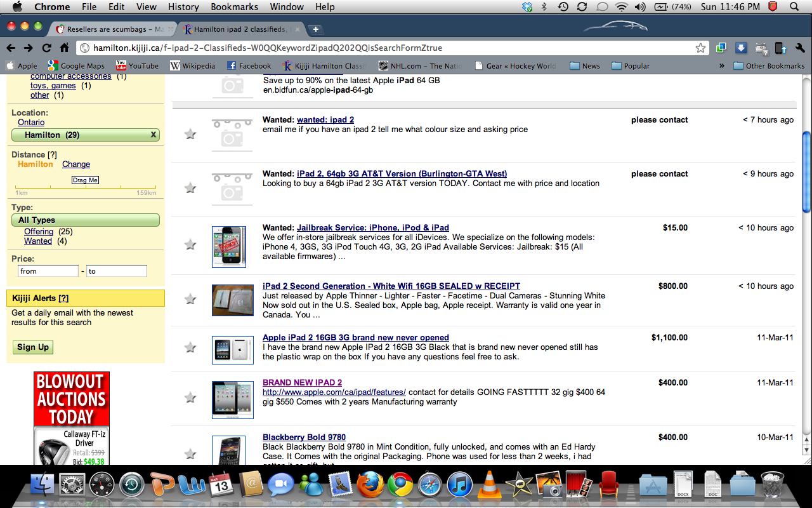
Task: Launch Safari from the dock
Action: coord(429,485)
